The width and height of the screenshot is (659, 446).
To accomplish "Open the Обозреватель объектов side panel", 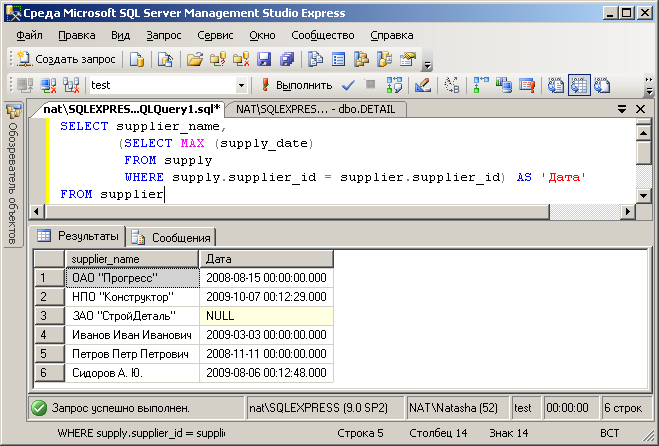I will point(13,175).
